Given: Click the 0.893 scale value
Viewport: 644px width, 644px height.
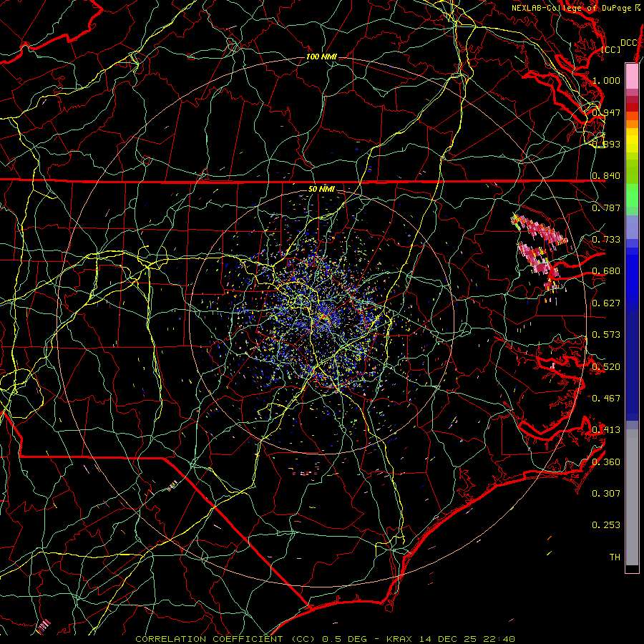Looking at the screenshot, I should tap(606, 144).
